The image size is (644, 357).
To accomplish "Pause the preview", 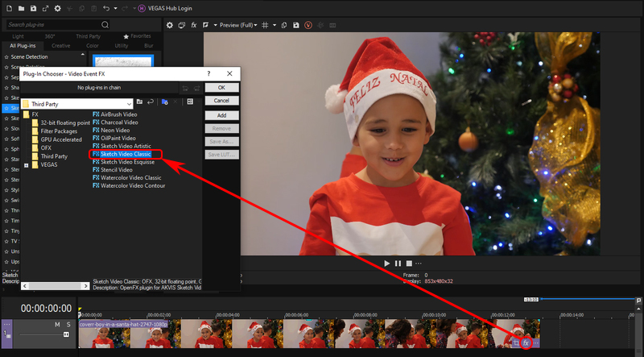I will click(x=398, y=264).
